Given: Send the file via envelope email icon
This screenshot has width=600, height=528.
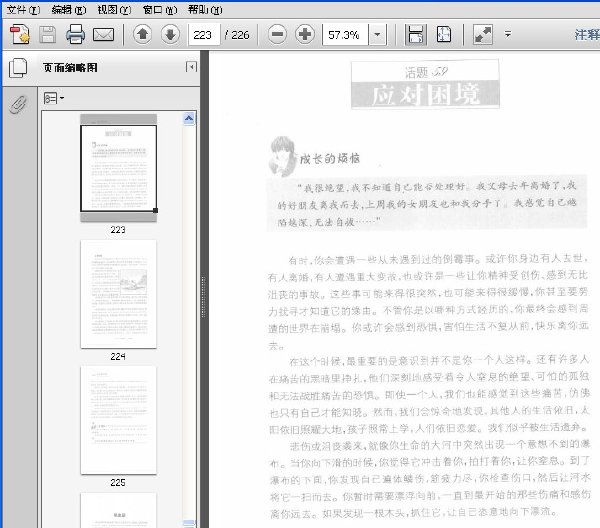Looking at the screenshot, I should 104,35.
